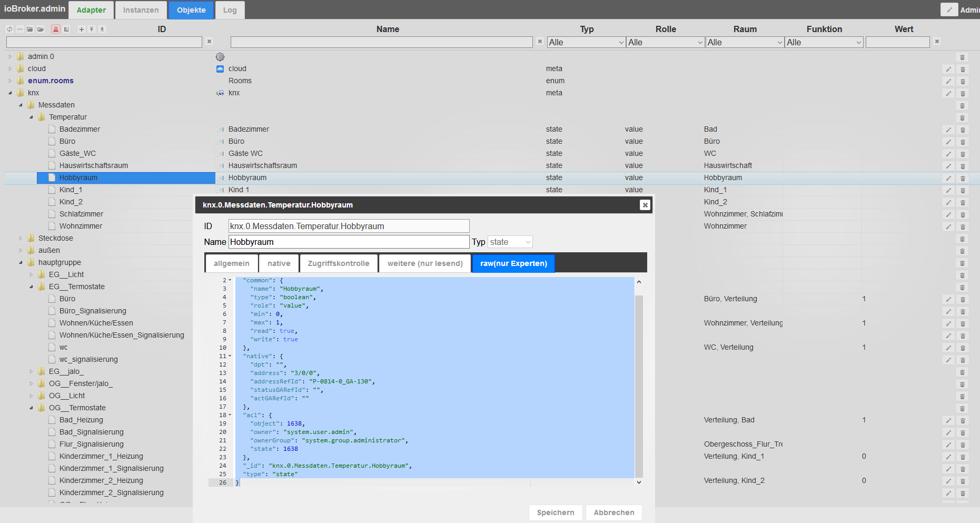Select the Schlafzimmer tree item
The height and width of the screenshot is (523, 980).
(x=81, y=214)
